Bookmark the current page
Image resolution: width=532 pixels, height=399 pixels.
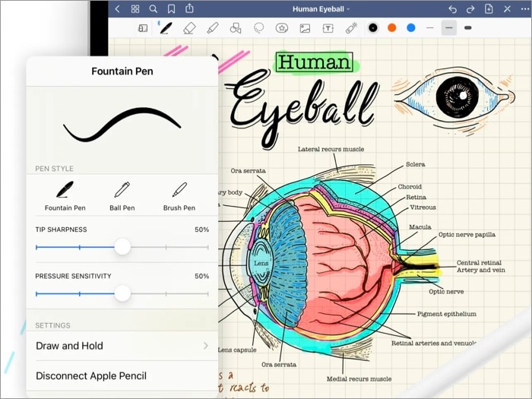pyautogui.click(x=171, y=9)
